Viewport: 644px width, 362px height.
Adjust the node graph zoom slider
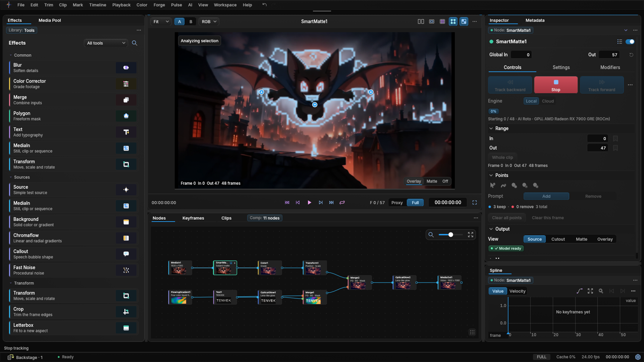(450, 235)
